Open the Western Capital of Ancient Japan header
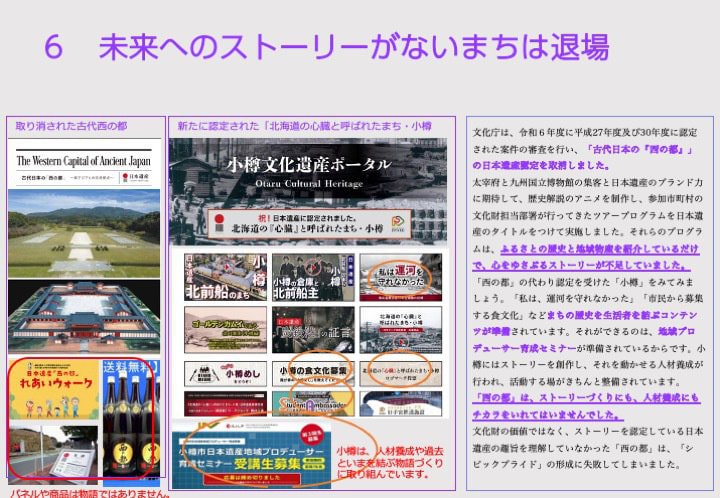The height and width of the screenshot is (498, 720). pos(83,161)
